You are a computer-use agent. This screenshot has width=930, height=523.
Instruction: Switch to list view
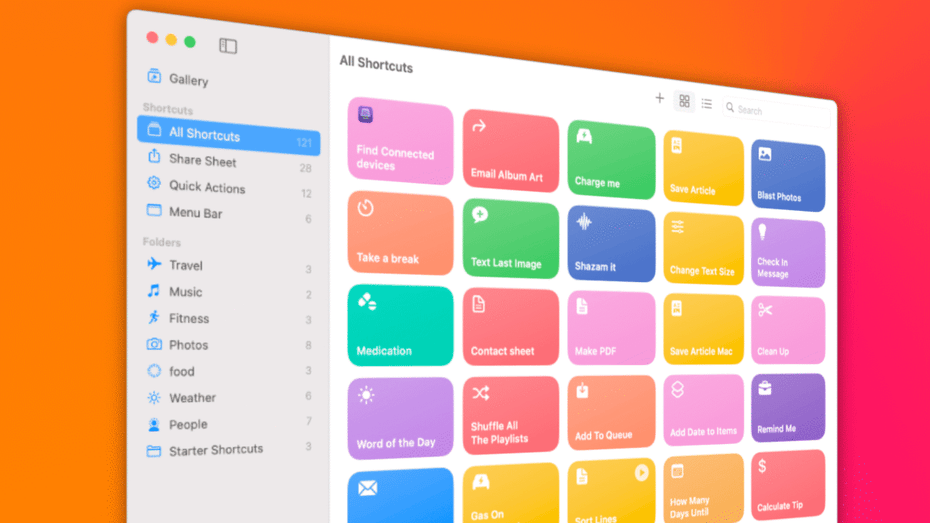click(x=706, y=104)
